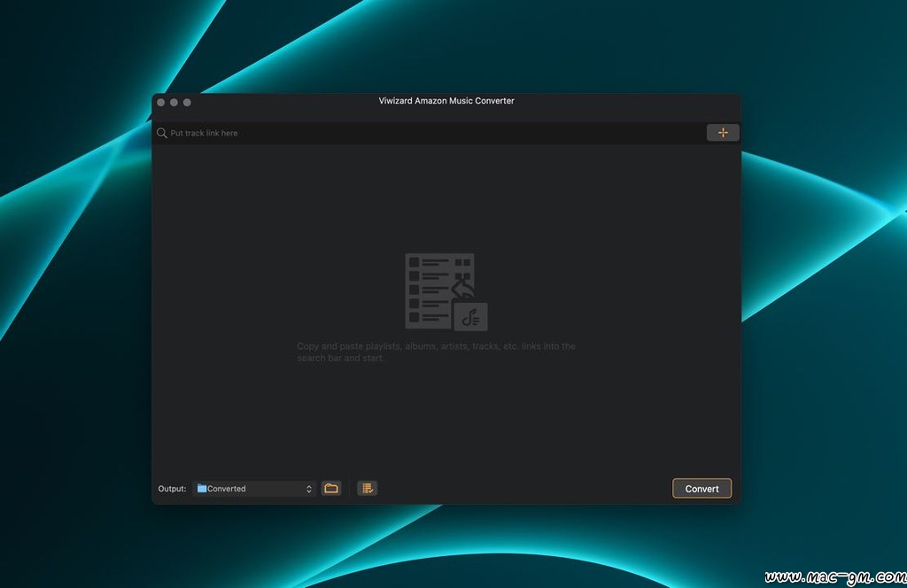Click the magnifier icon in the search bar
The height and width of the screenshot is (588, 907).
161,133
